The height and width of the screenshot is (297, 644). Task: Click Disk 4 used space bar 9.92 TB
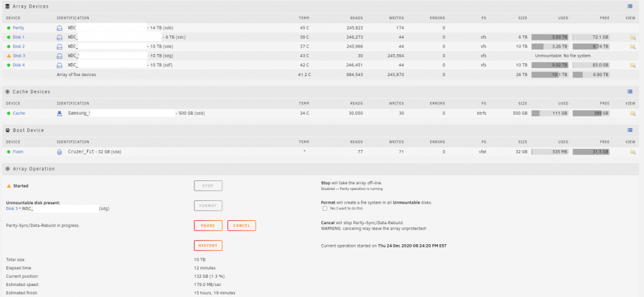click(550, 65)
